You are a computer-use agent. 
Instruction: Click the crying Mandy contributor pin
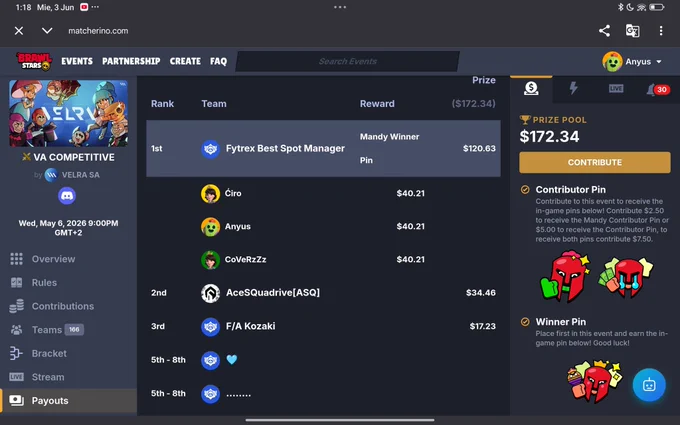(625, 276)
